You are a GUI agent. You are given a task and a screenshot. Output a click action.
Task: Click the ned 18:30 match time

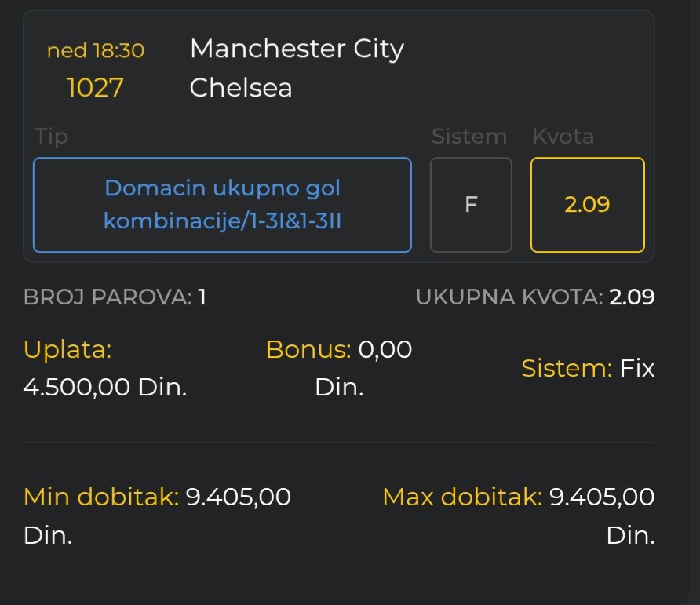tap(96, 51)
